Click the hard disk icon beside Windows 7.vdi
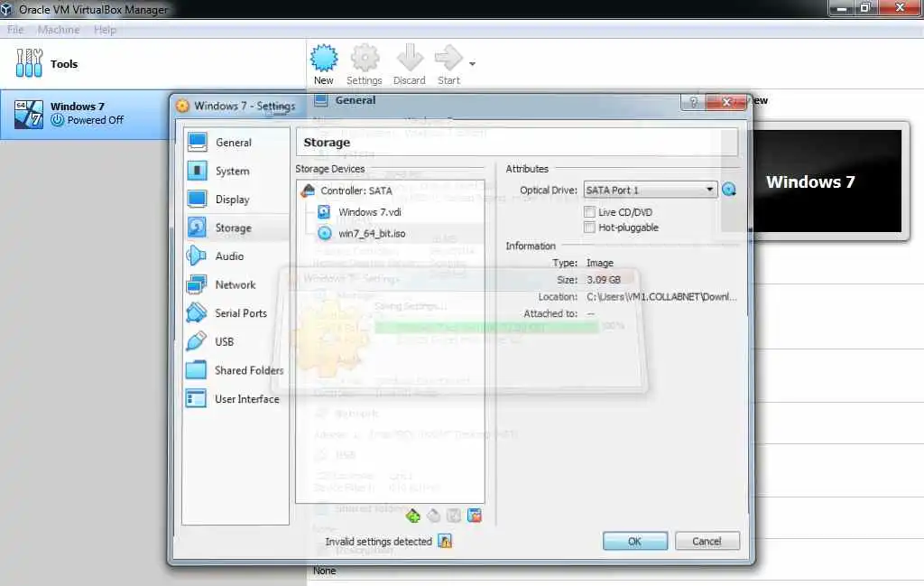 pos(324,211)
